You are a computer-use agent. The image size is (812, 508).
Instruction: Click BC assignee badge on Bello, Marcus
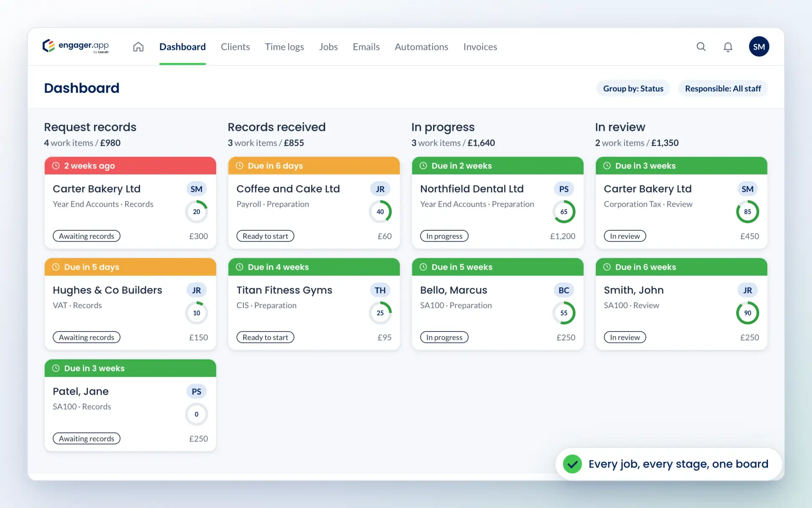564,290
